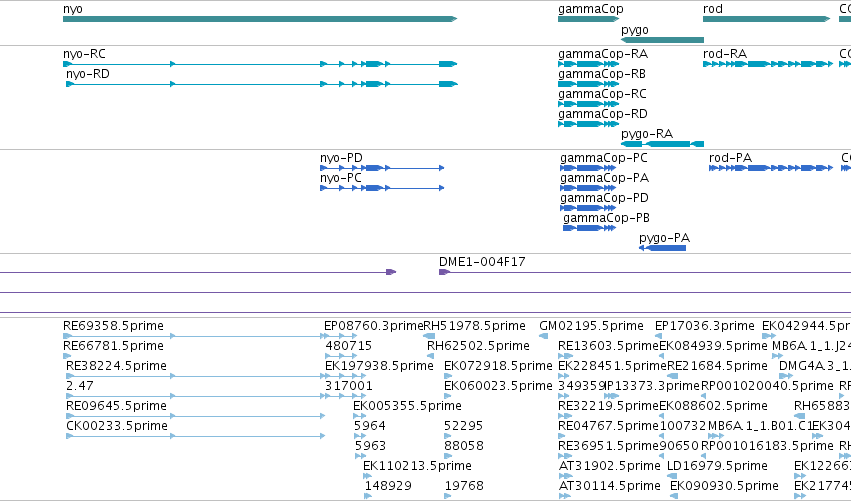Select transcript gammaCop-RA

click(x=588, y=64)
